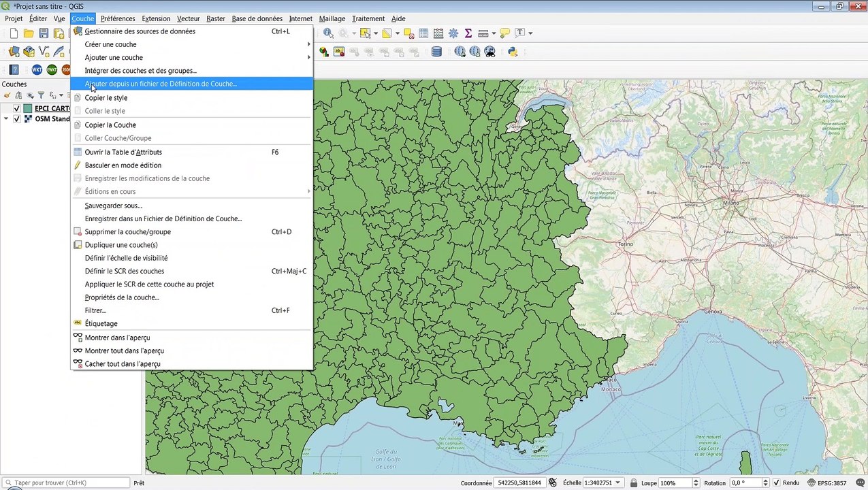
Task: Open the Échelle scale dropdown
Action: (618, 483)
